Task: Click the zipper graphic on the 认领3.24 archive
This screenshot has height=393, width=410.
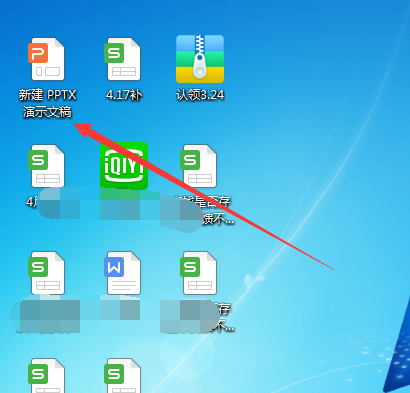Action: [200, 57]
